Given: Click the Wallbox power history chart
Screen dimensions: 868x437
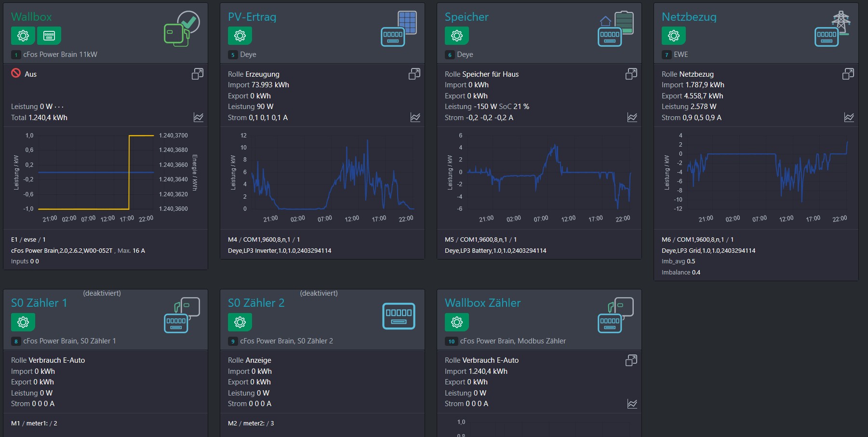Looking at the screenshot, I should [x=105, y=177].
